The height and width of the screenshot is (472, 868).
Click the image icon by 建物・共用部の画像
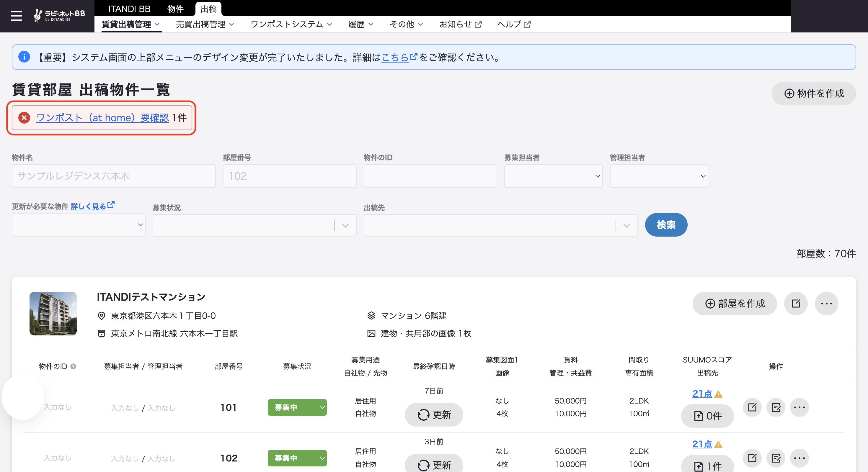(371, 333)
